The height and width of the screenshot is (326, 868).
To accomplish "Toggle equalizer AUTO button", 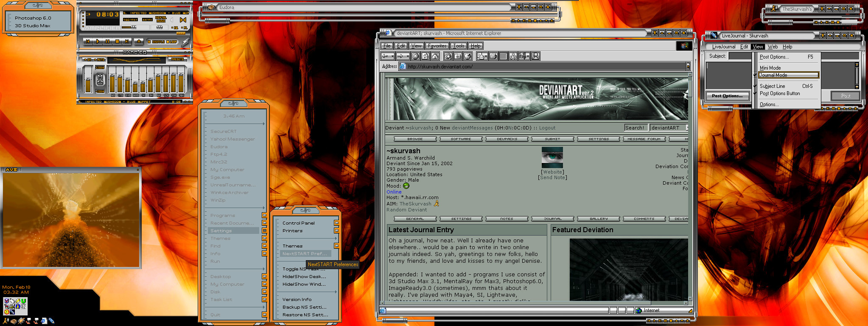I will pyautogui.click(x=99, y=59).
